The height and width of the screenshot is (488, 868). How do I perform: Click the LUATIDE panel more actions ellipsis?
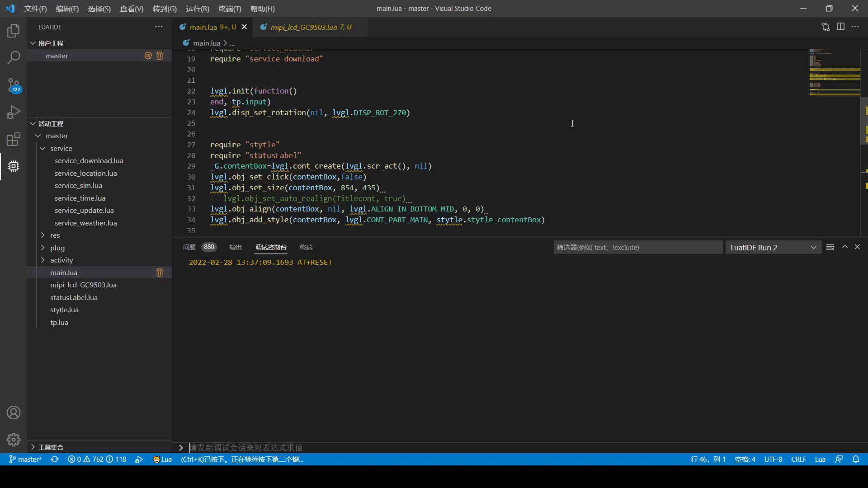[159, 27]
